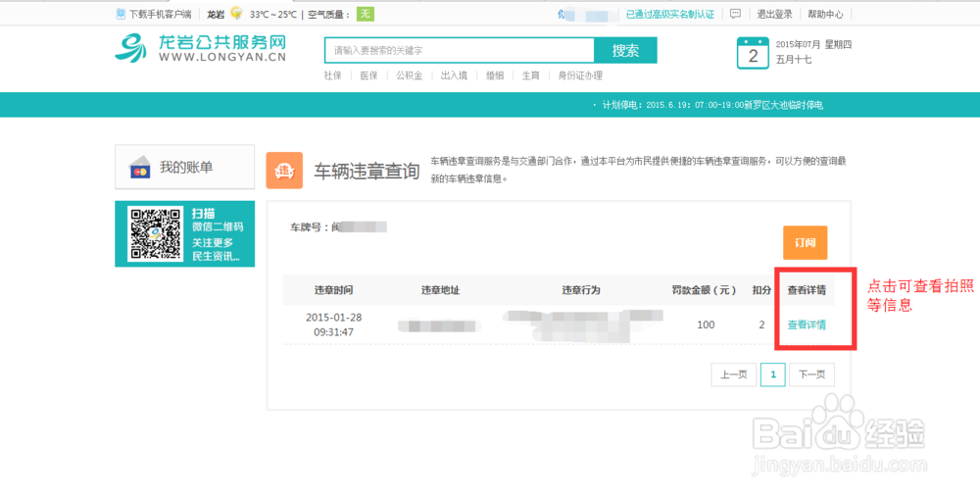
Task: Click the fine amount 100 cell
Action: tap(706, 324)
